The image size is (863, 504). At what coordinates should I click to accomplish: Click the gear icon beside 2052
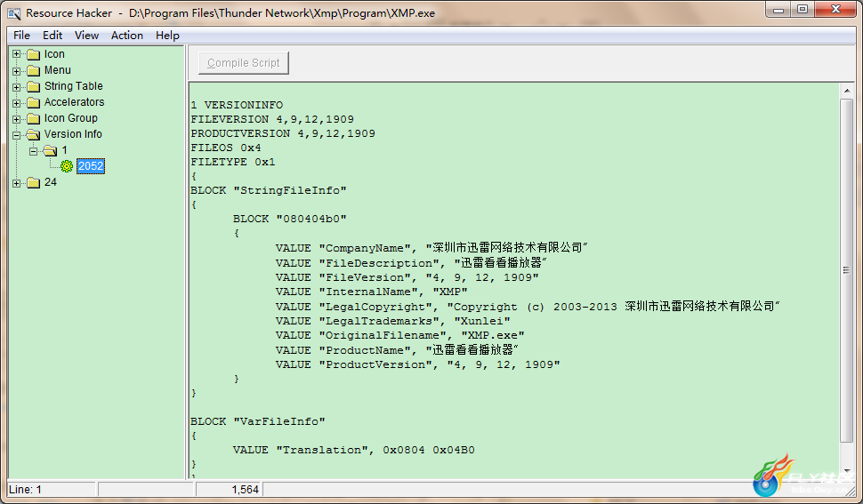click(x=67, y=166)
